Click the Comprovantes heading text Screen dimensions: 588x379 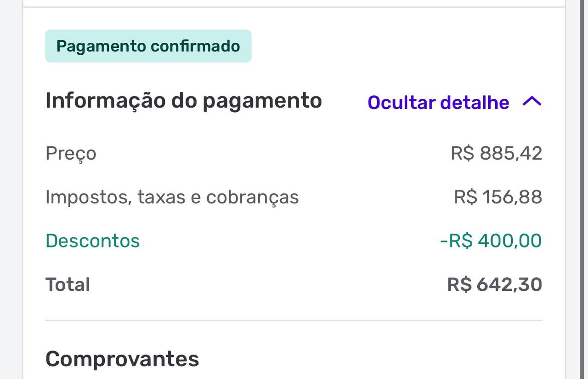coord(121,358)
